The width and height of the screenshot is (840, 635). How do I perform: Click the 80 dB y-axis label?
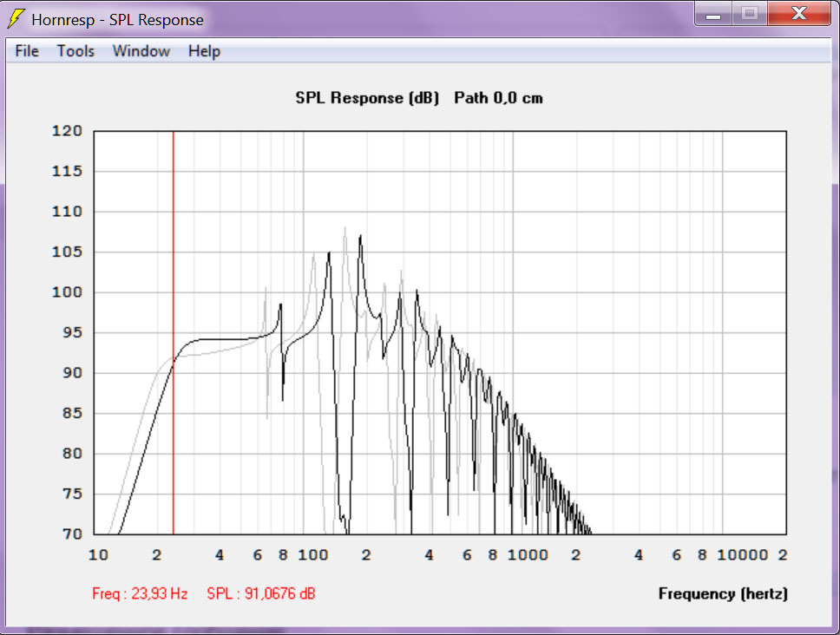point(72,454)
